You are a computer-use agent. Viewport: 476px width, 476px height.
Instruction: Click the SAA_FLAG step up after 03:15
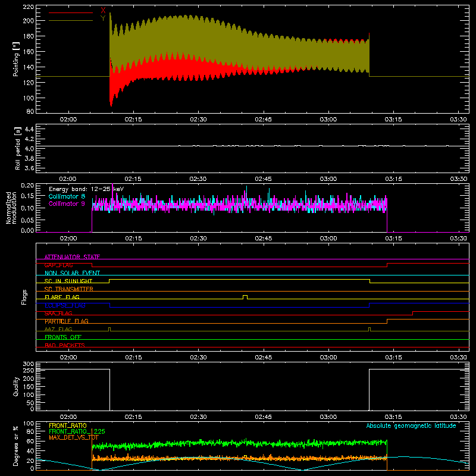(412, 313)
